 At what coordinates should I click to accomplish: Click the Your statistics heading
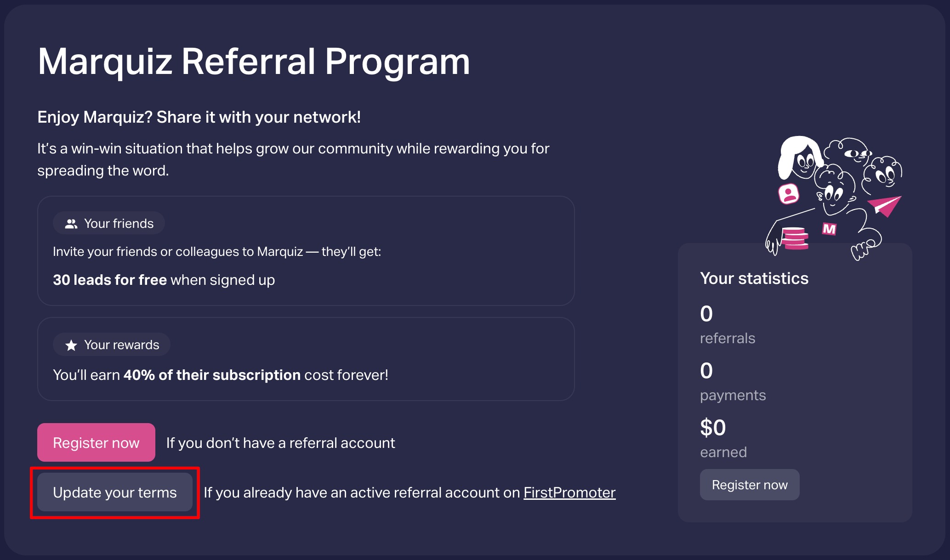754,278
